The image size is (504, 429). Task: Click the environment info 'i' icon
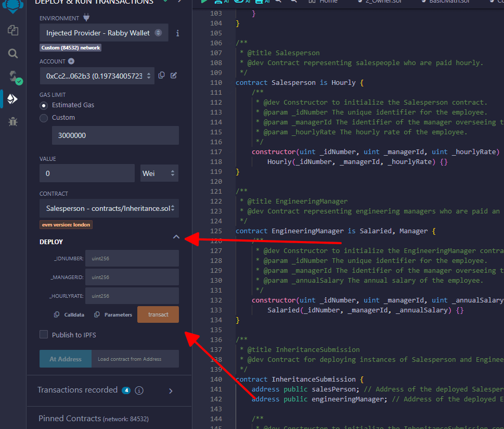[x=177, y=33]
